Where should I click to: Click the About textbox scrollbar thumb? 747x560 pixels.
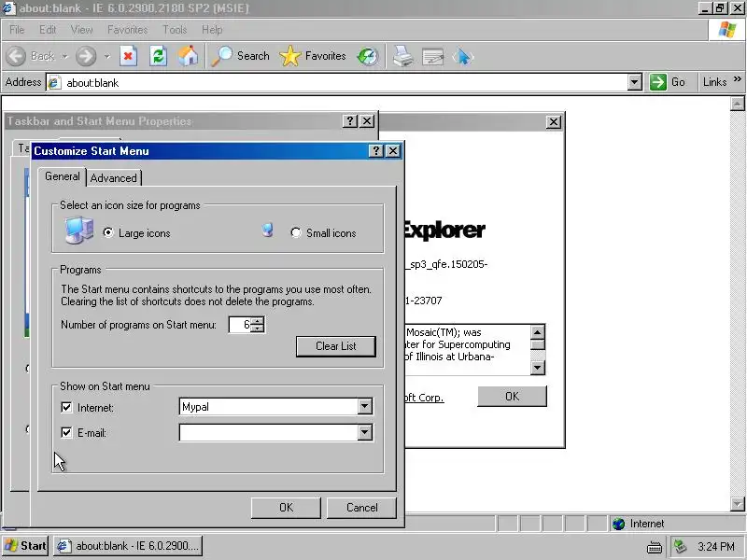click(538, 344)
